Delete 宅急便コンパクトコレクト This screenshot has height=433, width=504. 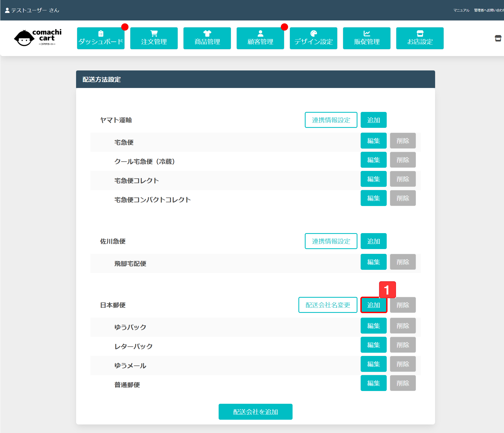click(403, 198)
